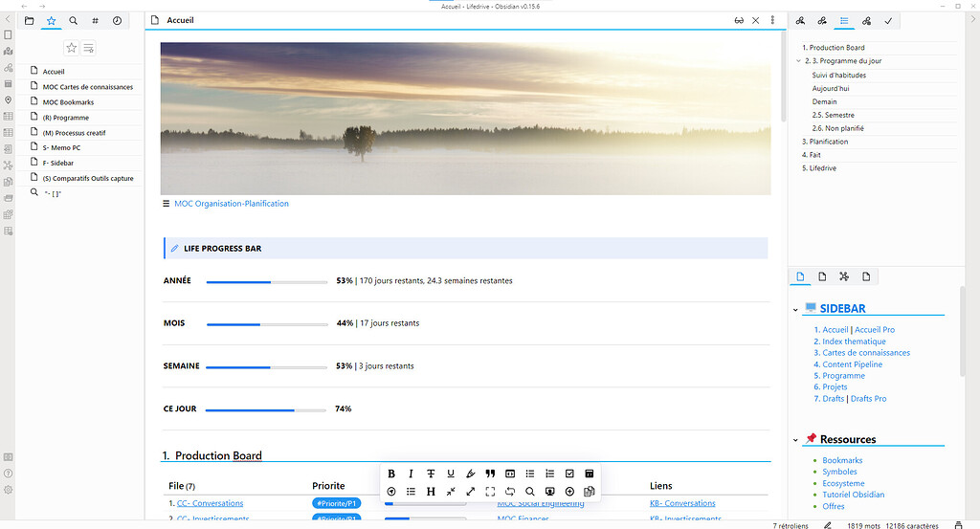
Task: Star the current file with the star button
Action: tap(71, 48)
